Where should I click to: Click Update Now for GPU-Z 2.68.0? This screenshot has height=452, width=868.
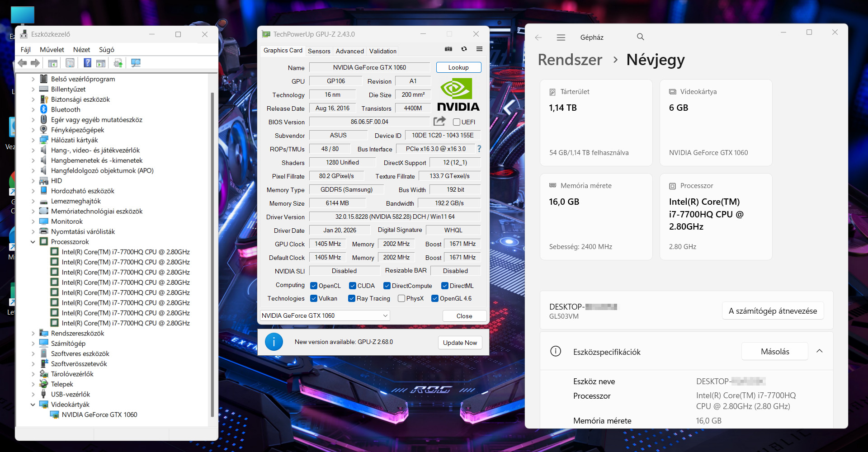[x=460, y=343]
